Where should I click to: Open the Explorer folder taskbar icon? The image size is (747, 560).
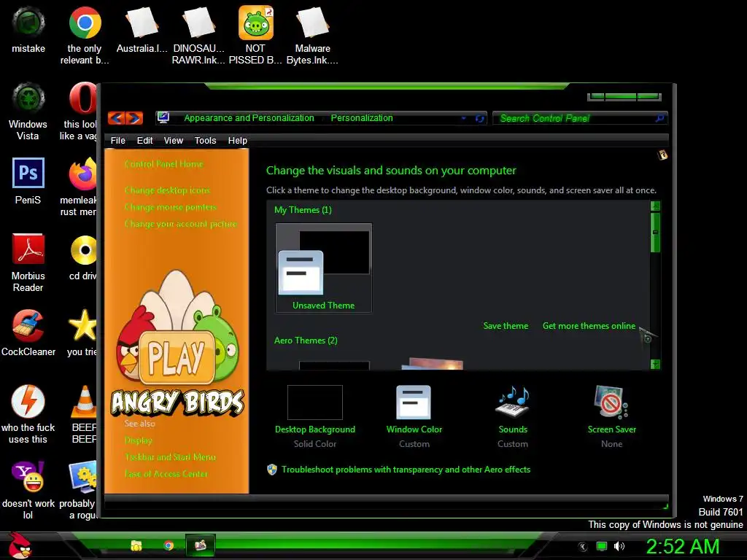click(x=136, y=545)
